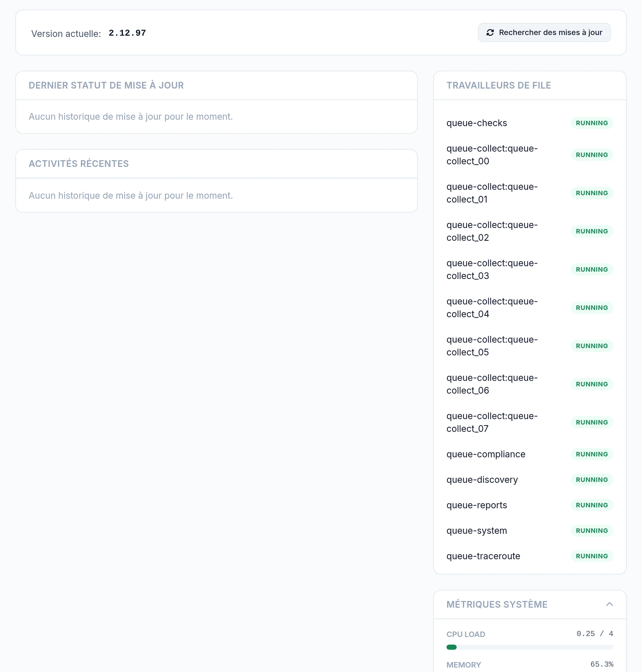Click the CPU load progress bar

(x=530, y=647)
